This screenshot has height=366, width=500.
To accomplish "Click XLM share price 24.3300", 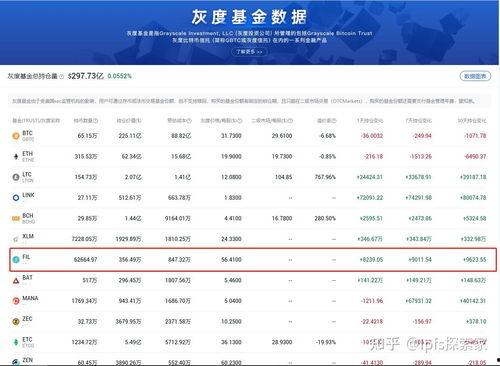I will click(231, 239).
